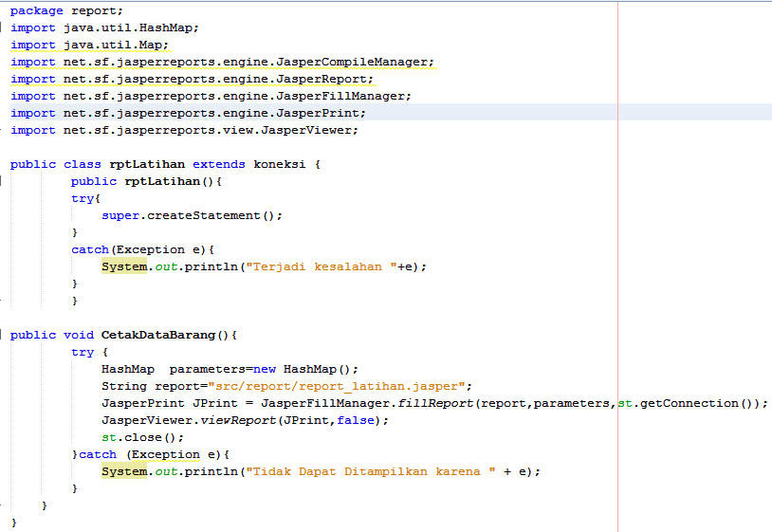Click the highlighted "engine.JasperPrint;" import line

[188, 113]
